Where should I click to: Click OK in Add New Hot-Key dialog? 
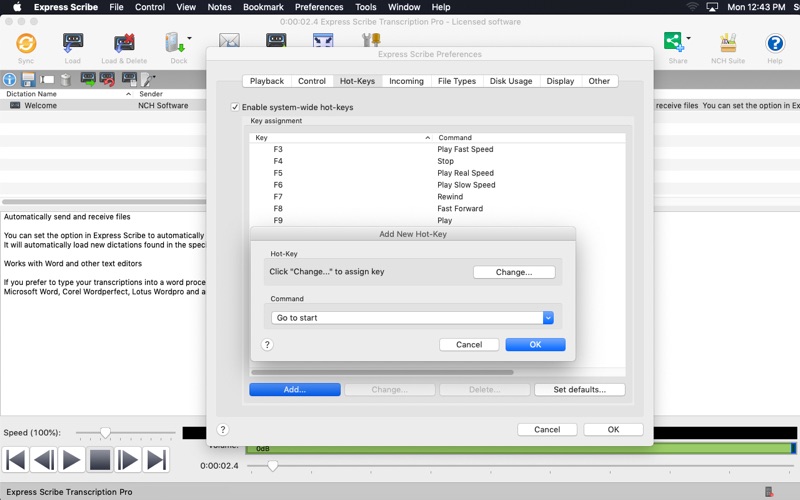click(535, 344)
